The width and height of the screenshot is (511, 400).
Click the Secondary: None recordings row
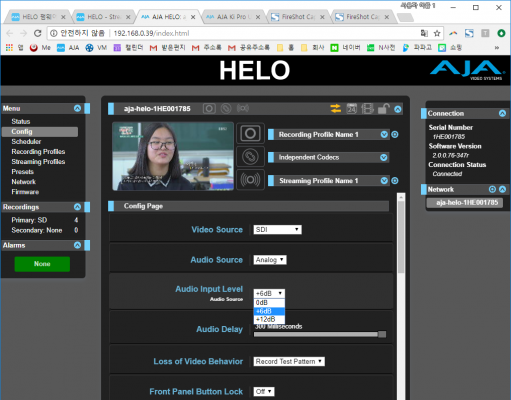click(45, 230)
